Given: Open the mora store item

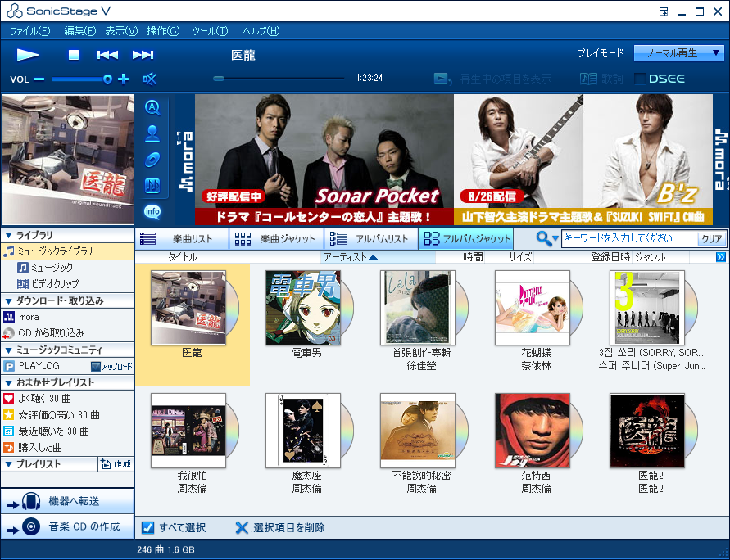Looking at the screenshot, I should coord(21,317).
